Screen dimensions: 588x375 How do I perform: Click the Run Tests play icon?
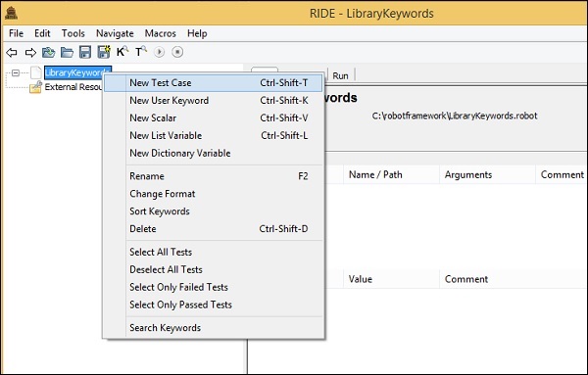[x=159, y=52]
